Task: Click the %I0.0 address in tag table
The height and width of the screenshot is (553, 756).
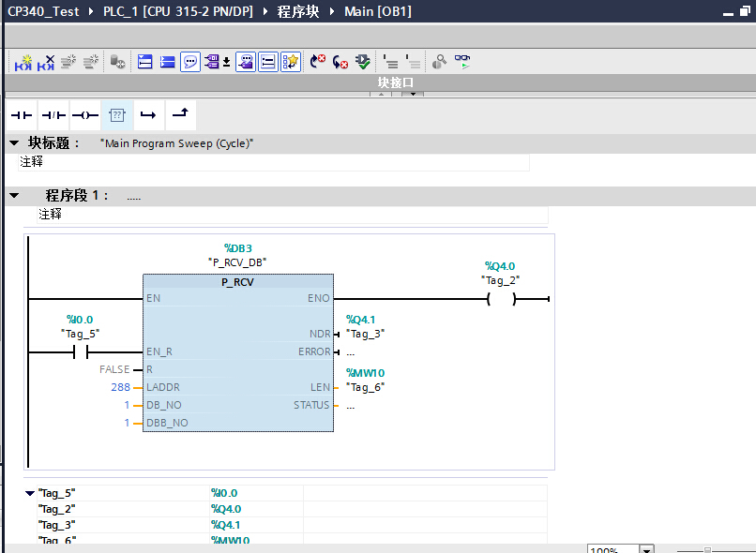Action: click(x=224, y=493)
